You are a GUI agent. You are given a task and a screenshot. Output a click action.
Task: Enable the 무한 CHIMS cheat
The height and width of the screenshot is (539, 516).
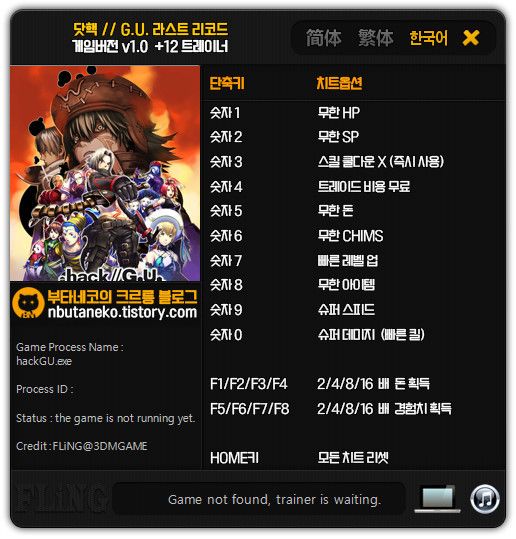(350, 236)
